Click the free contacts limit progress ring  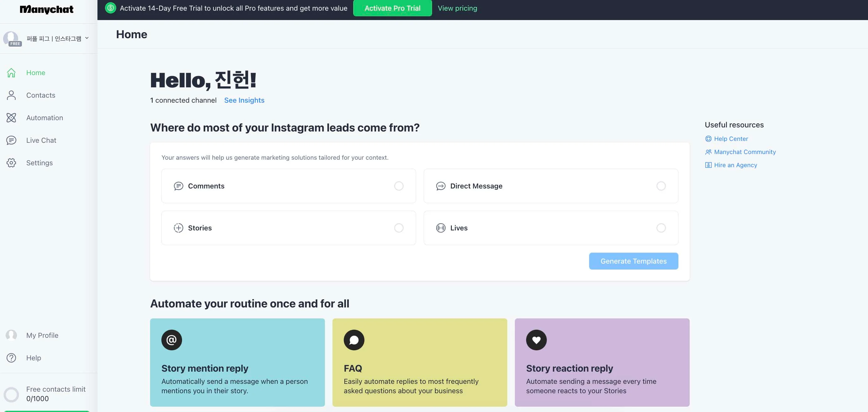point(11,394)
